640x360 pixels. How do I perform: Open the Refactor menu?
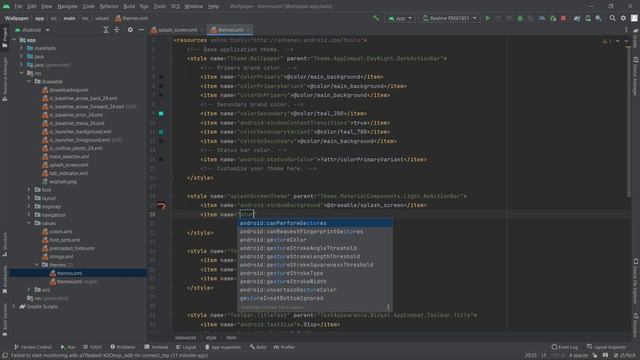click(x=109, y=7)
